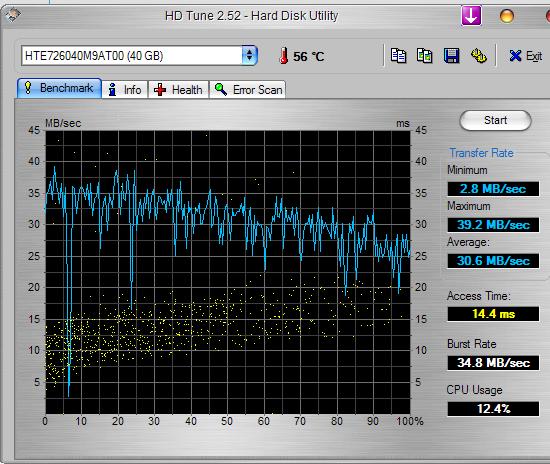Start the benchmark with Start button
This screenshot has width=550, height=464.
(495, 120)
